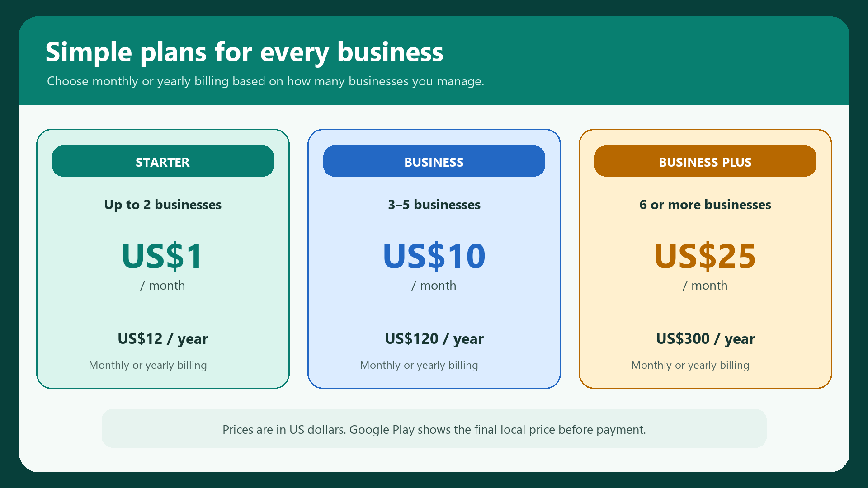Click the 'Prices are in US dollars' note

click(434, 429)
